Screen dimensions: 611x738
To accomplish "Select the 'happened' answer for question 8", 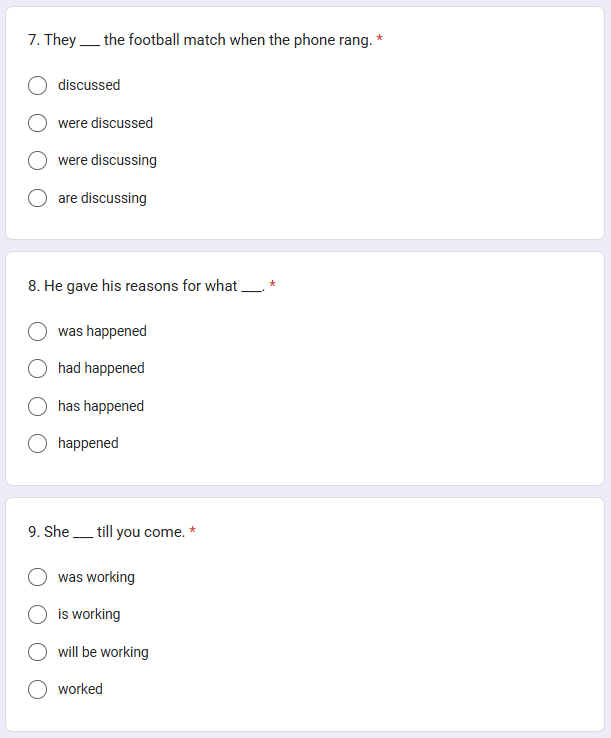I will [38, 444].
